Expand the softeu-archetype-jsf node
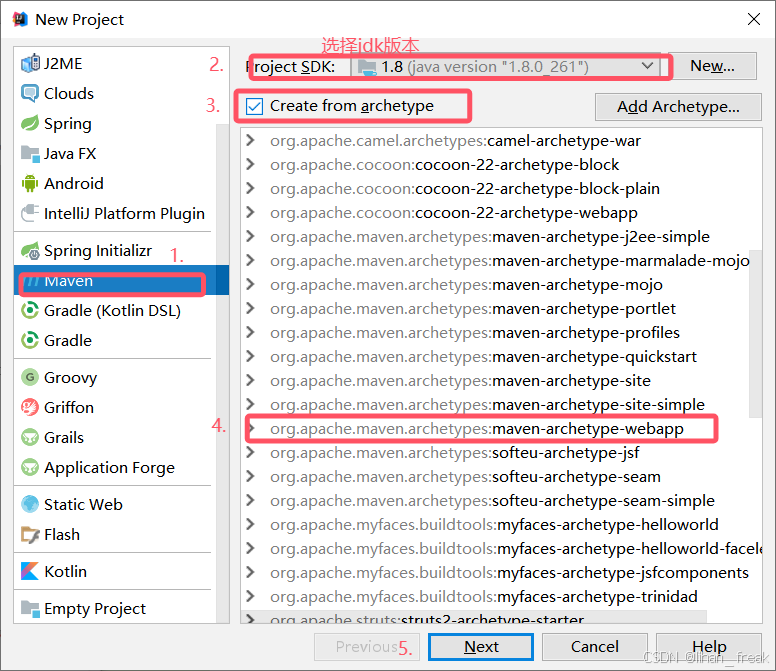This screenshot has height=671, width=776. click(x=250, y=452)
